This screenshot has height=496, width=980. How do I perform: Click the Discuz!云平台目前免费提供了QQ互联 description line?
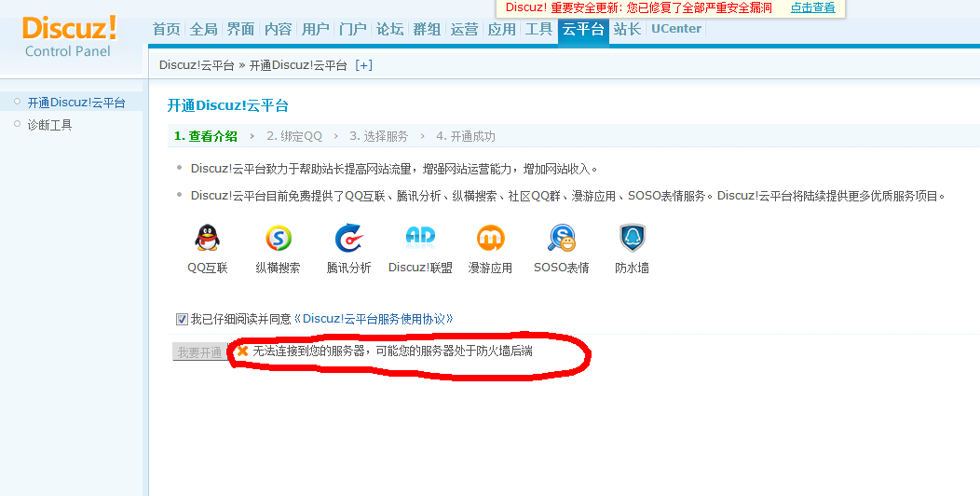coord(568,196)
